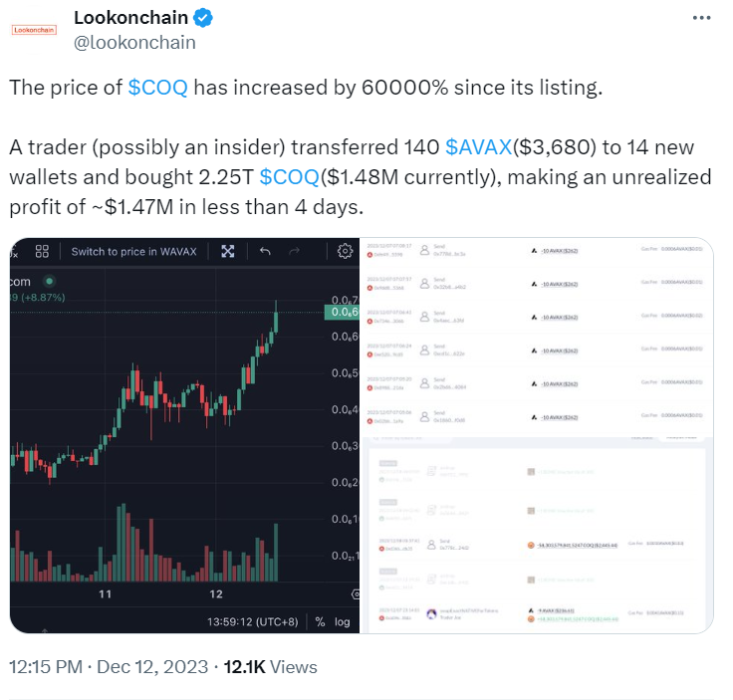Click the green current price label on axis

[x=342, y=312]
